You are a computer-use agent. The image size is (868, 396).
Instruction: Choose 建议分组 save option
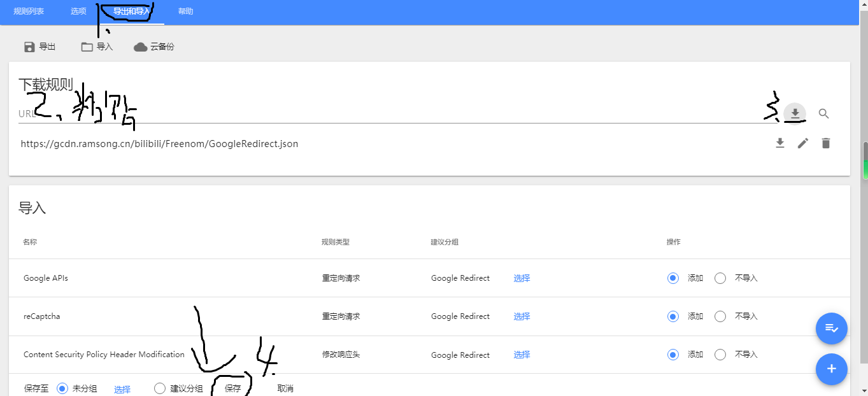(x=160, y=388)
